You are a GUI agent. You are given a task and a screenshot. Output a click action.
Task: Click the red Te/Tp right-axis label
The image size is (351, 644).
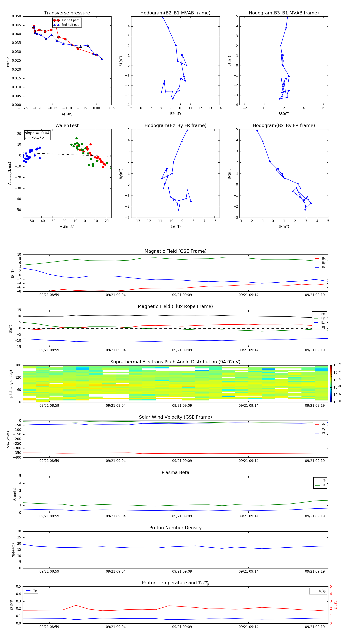pos(336,605)
